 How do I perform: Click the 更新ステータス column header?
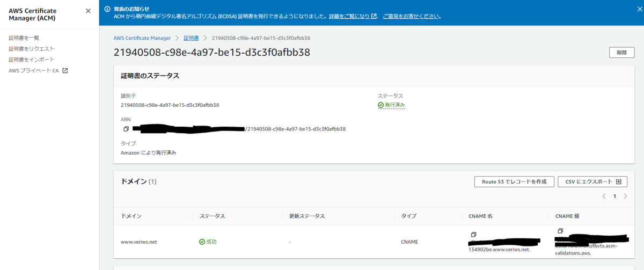[307, 216]
